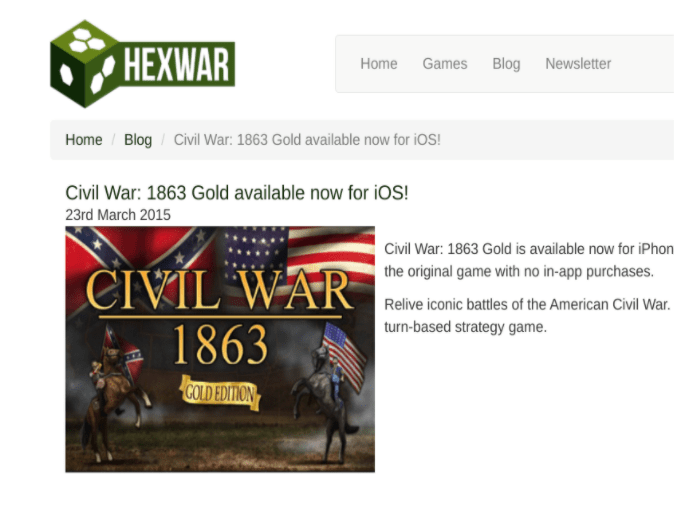
Task: Click the HEXWAR logo text banner
Action: 176,64
